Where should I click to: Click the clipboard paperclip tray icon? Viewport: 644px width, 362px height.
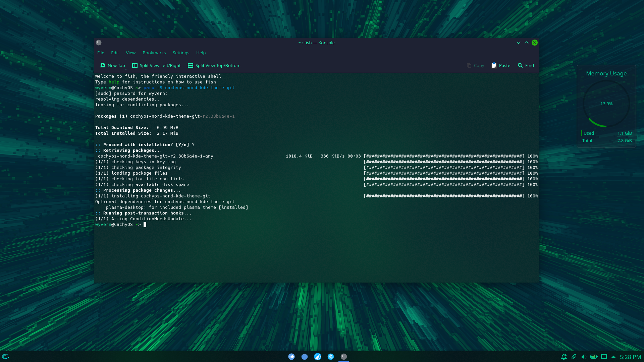coord(574,357)
